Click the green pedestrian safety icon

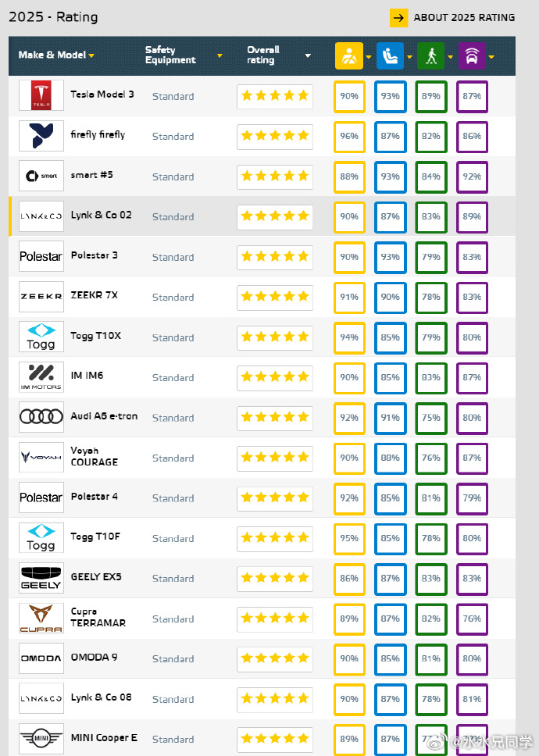pyautogui.click(x=431, y=56)
